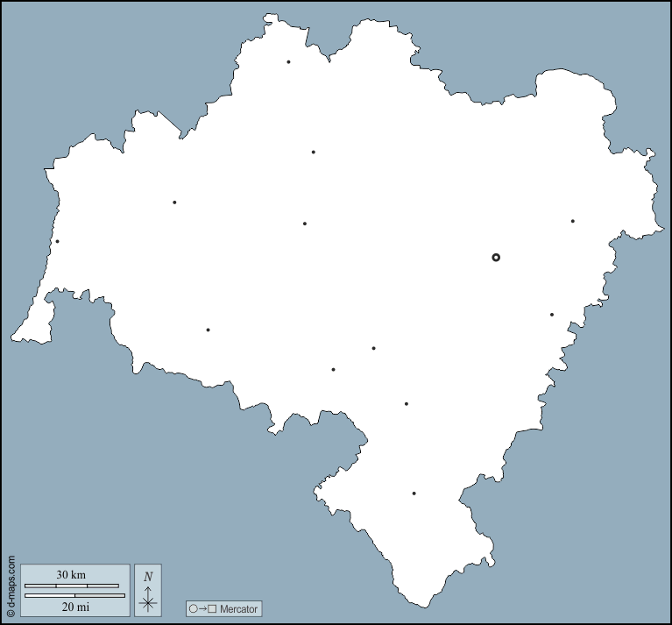Select the southernmost city dot
The height and width of the screenshot is (625, 672).
pyautogui.click(x=414, y=494)
